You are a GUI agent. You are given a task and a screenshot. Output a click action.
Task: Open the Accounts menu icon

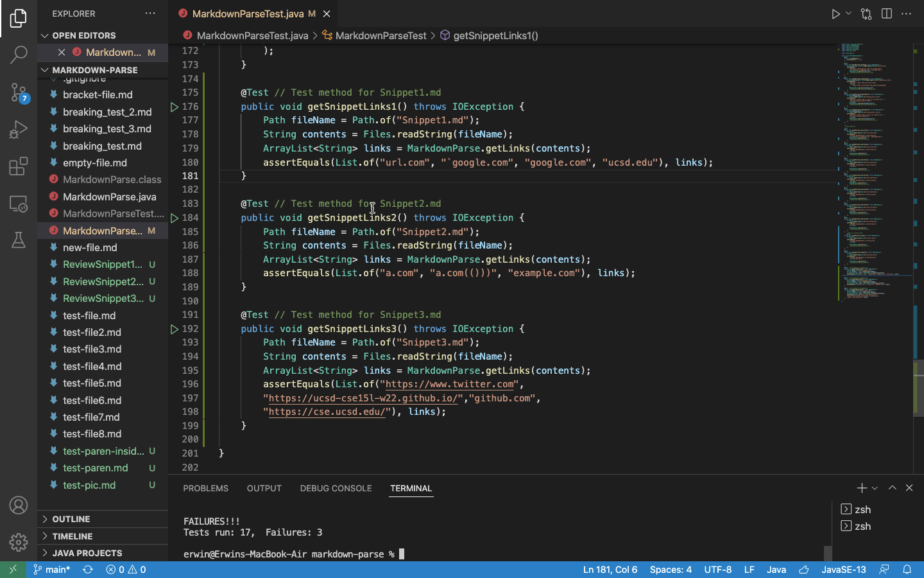pyautogui.click(x=19, y=505)
